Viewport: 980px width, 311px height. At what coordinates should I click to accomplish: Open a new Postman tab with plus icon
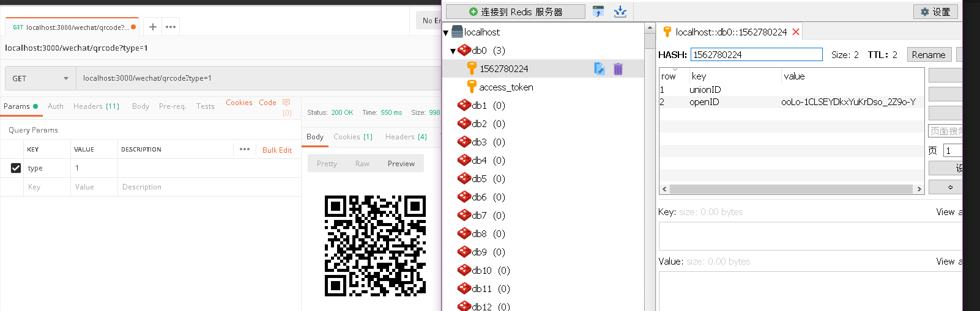point(153,27)
